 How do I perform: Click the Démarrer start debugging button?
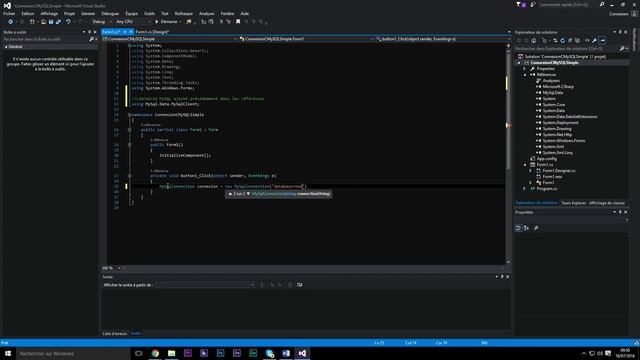point(166,22)
